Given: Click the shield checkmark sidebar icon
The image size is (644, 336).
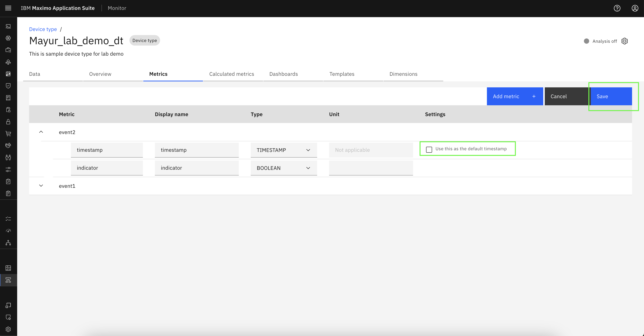Looking at the screenshot, I should tap(8, 86).
